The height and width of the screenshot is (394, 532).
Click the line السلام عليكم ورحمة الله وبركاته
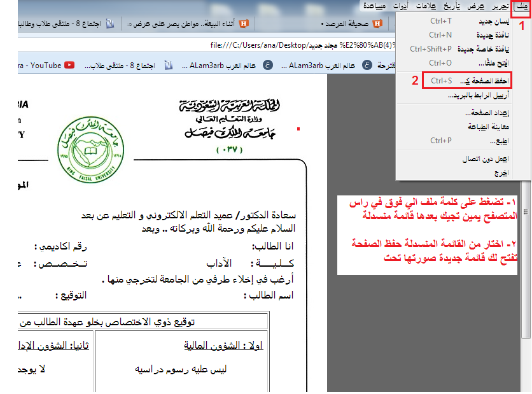tap(218, 229)
